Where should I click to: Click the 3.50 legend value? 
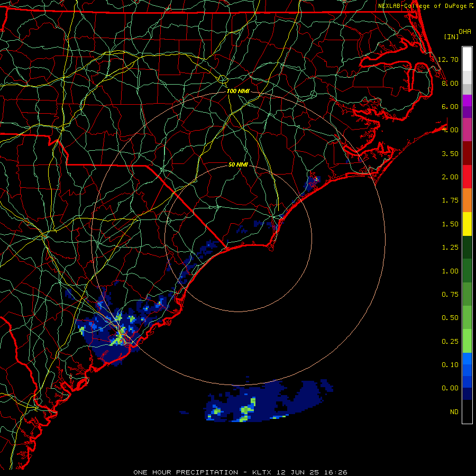coord(450,153)
